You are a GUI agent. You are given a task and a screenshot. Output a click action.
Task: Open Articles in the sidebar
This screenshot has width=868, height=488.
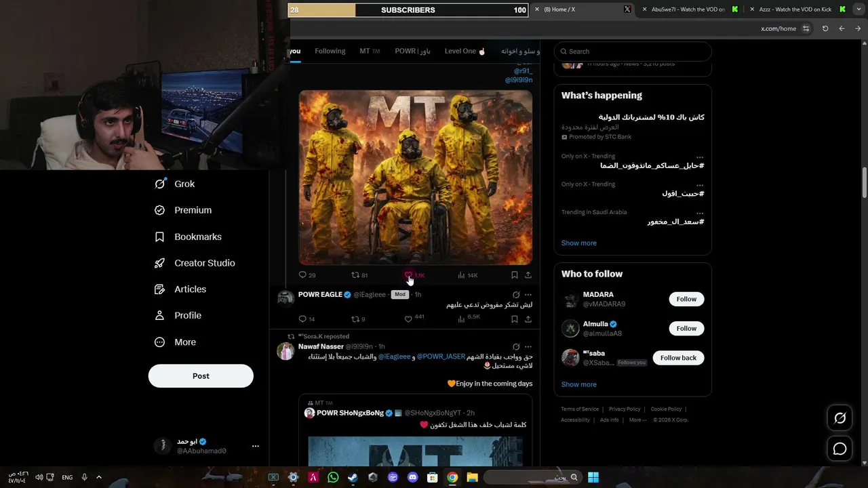[x=181, y=289]
